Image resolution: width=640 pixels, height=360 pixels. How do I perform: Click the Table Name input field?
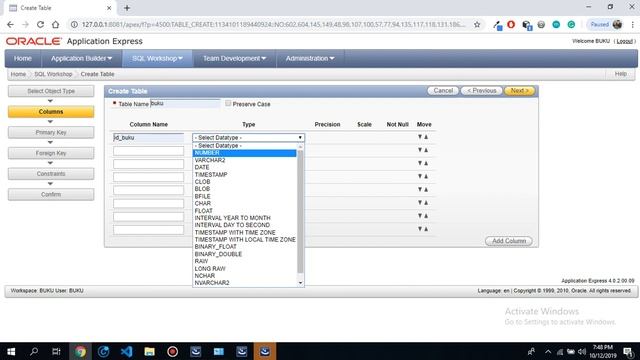pos(185,104)
